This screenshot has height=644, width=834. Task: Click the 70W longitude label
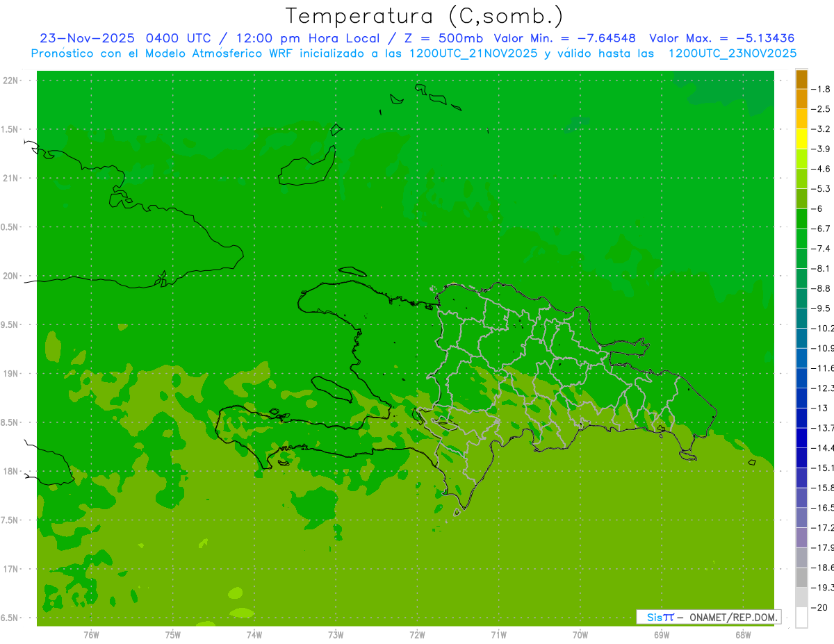point(580,635)
